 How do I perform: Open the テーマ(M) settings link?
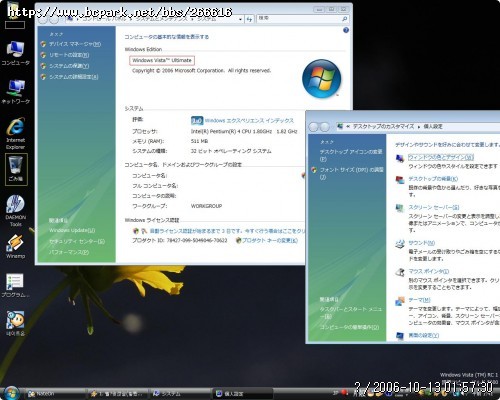coord(419,300)
